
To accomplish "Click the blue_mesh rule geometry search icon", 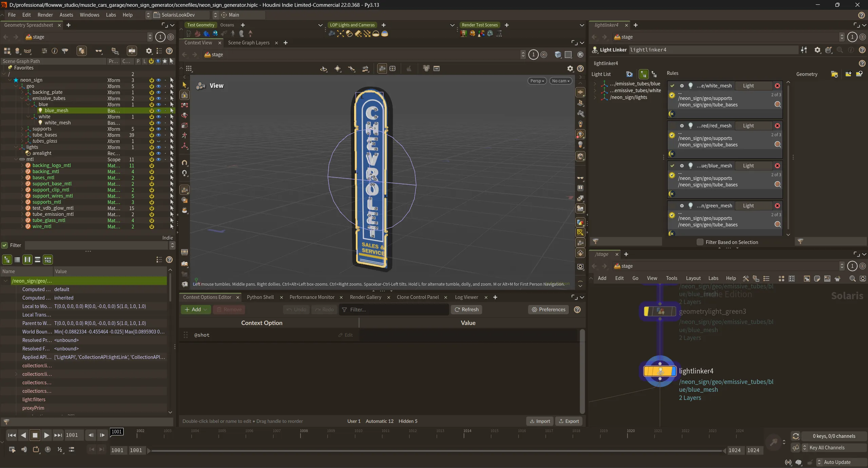I will pyautogui.click(x=778, y=184).
